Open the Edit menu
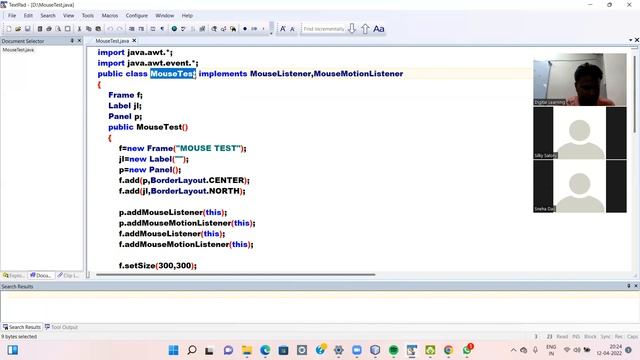 28,16
